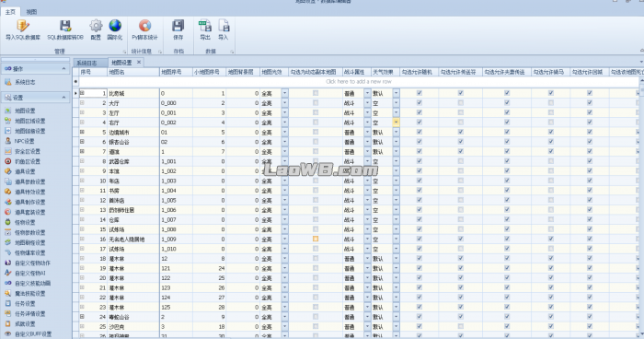The height and width of the screenshot is (339, 644).
Task: Click the 魔法技能设置 sidebar icon
Action: click(7, 293)
